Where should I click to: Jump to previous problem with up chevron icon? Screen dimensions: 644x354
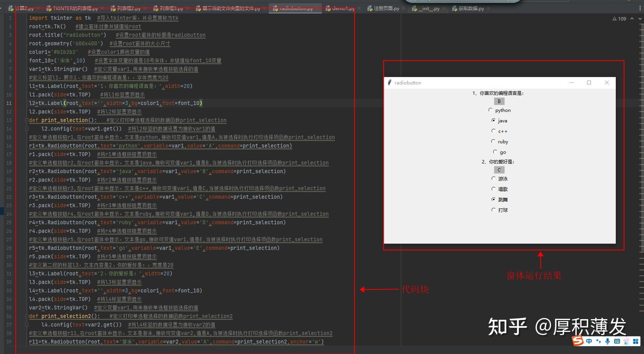[632, 18]
